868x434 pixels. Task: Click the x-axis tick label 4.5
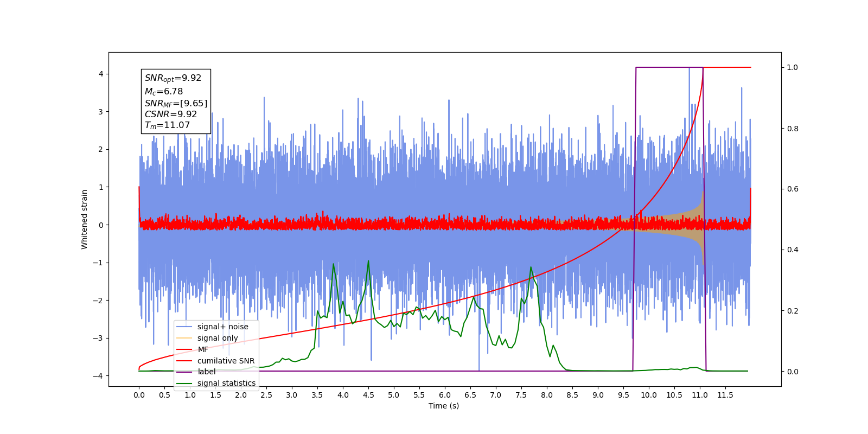click(368, 395)
